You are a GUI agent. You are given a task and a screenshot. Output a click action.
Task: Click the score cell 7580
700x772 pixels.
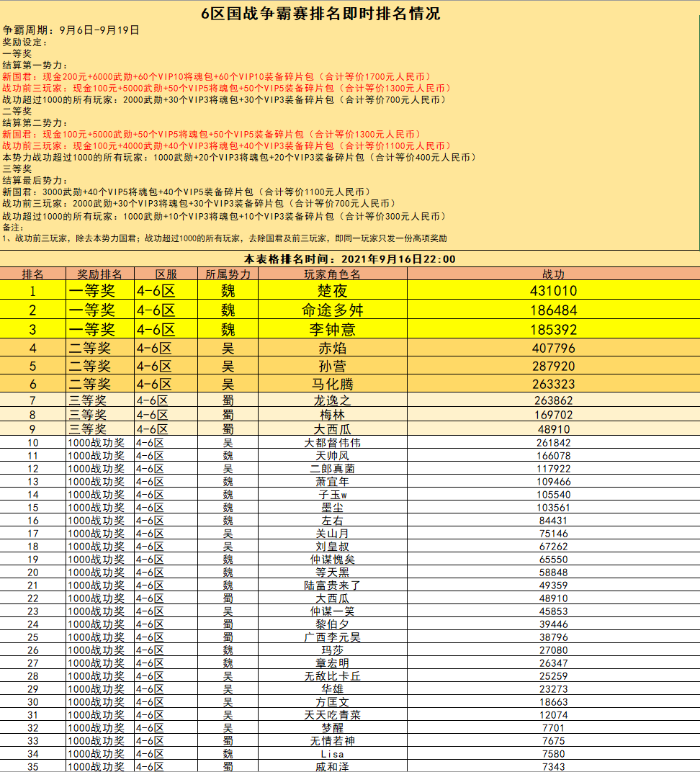pos(553,754)
